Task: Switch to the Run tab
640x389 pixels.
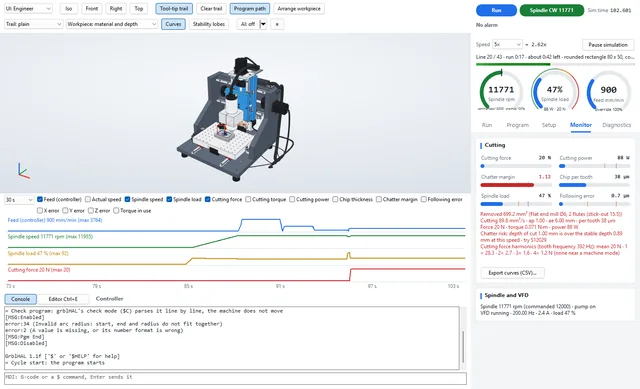Action: [487, 125]
